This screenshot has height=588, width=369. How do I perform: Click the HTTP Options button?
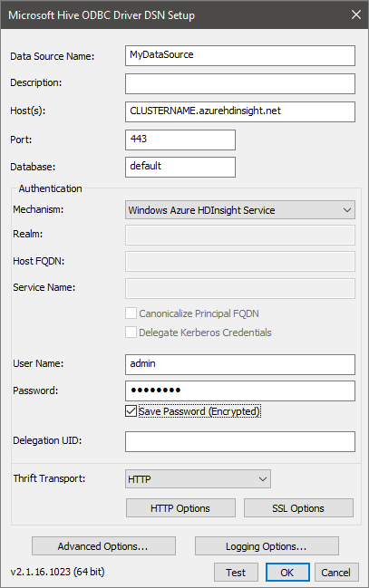coord(180,508)
